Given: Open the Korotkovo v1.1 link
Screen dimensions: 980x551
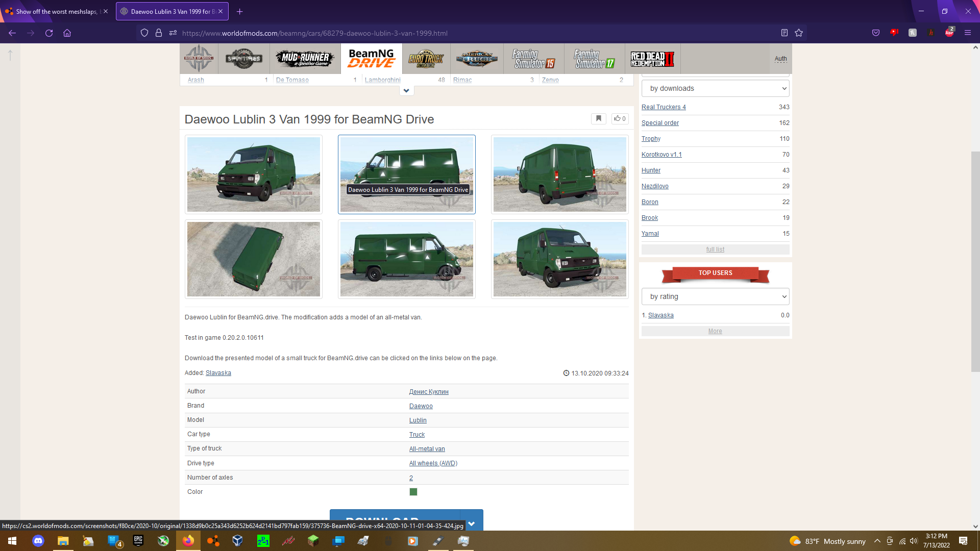Looking at the screenshot, I should (661, 155).
